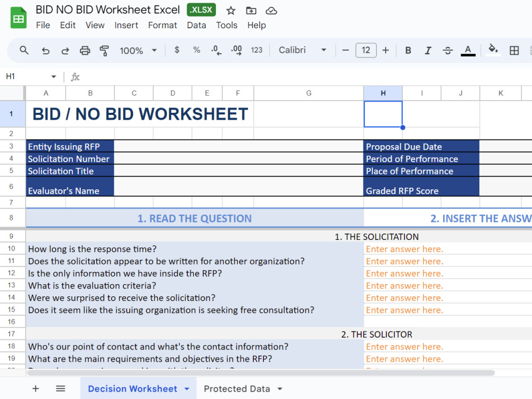Open the all sheets list icon
Image resolution: width=532 pixels, height=399 pixels.
(x=61, y=388)
